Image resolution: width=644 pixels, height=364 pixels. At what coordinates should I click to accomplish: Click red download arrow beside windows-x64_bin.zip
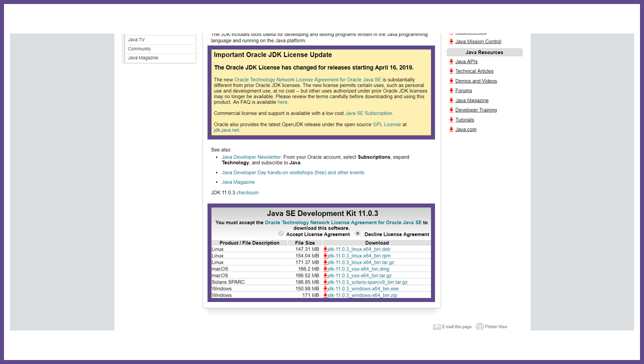tap(325, 295)
